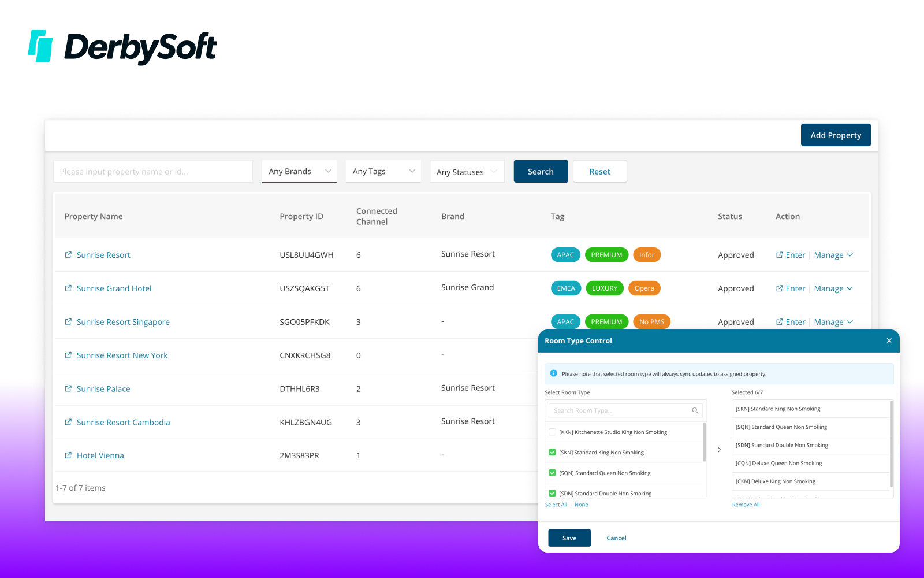The image size is (924, 578).
Task: Click the info icon in the room type notice
Action: point(554,373)
